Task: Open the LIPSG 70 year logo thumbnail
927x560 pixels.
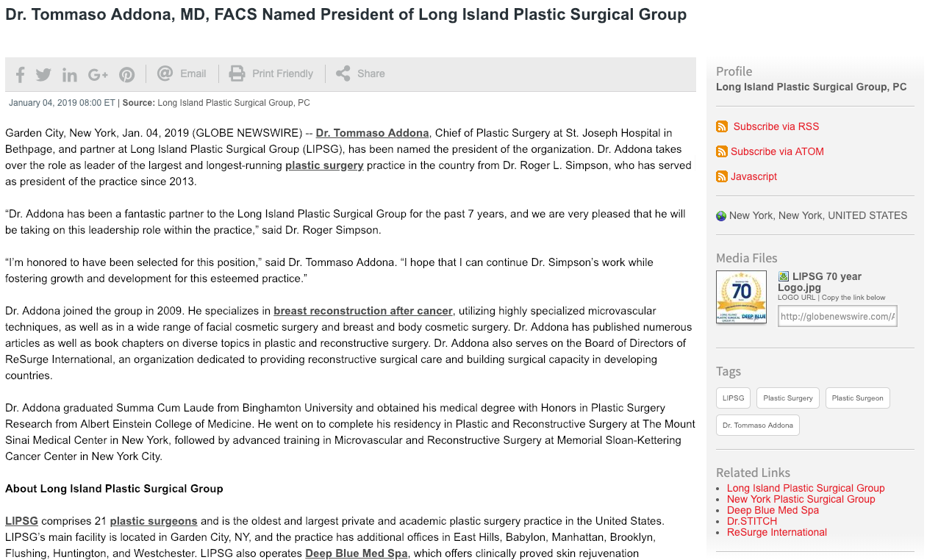Action: pyautogui.click(x=741, y=297)
